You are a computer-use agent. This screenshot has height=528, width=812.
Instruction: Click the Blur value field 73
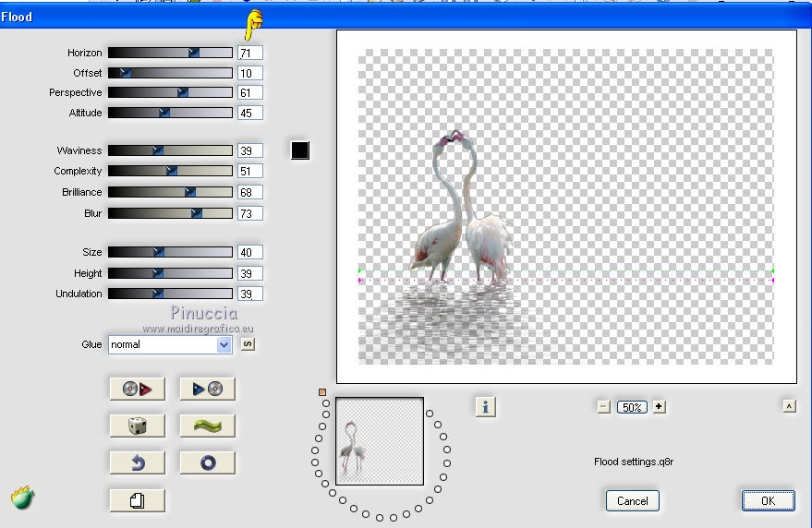point(250,213)
